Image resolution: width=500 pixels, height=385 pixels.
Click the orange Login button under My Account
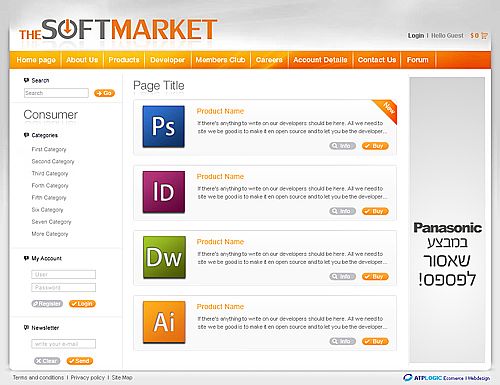[x=82, y=304]
